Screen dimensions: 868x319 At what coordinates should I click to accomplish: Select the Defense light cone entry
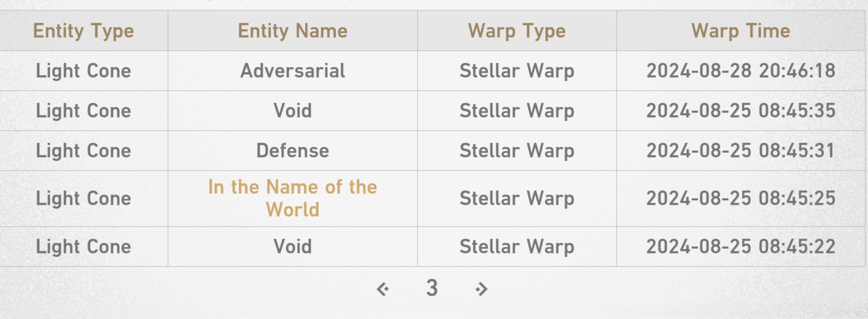(293, 151)
